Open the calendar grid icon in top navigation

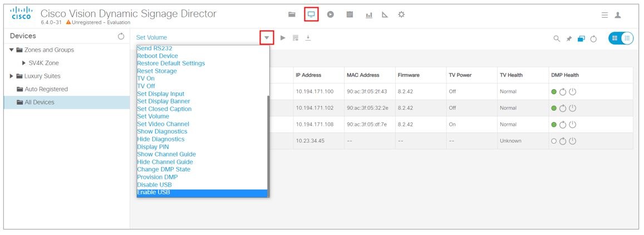pyautogui.click(x=350, y=14)
